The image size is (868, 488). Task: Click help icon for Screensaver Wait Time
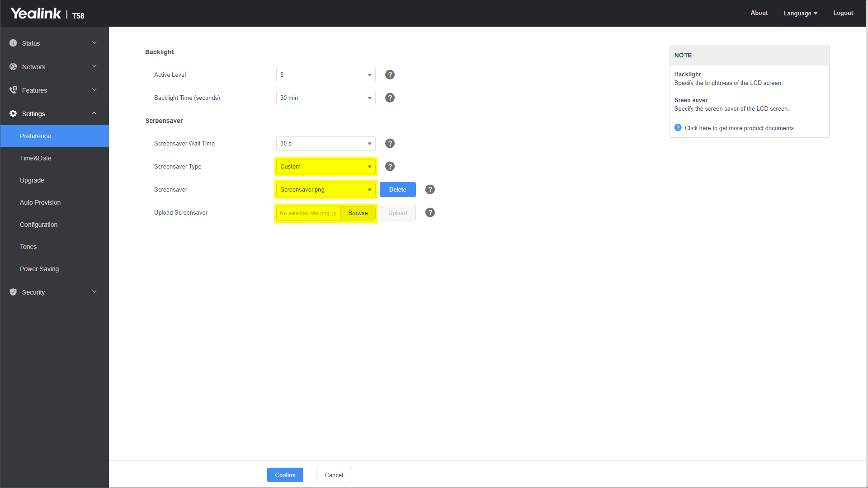pyautogui.click(x=390, y=144)
